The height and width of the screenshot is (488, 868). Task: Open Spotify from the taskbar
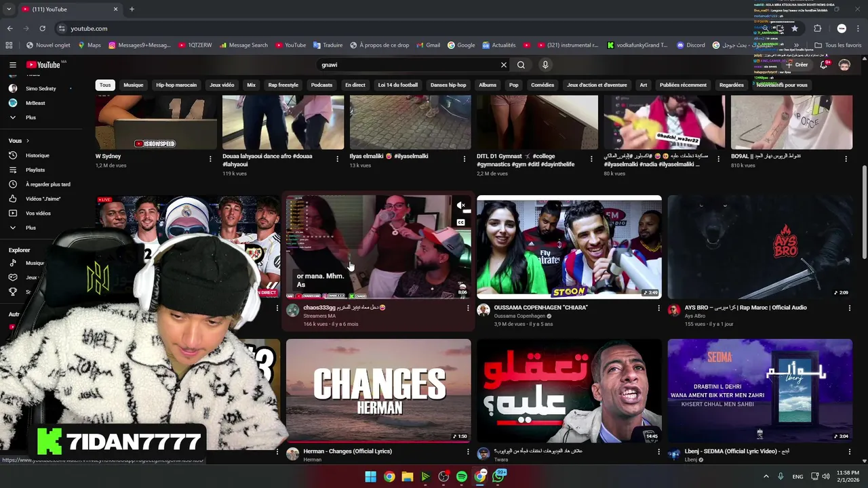click(462, 476)
